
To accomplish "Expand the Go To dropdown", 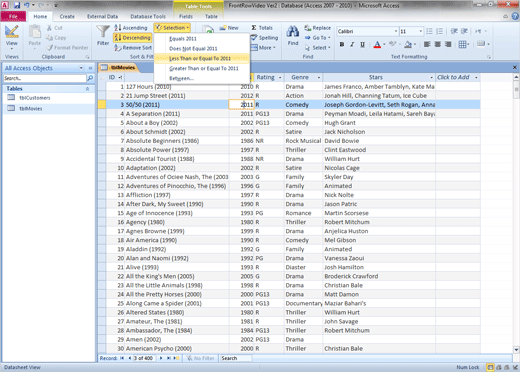I will 317,38.
